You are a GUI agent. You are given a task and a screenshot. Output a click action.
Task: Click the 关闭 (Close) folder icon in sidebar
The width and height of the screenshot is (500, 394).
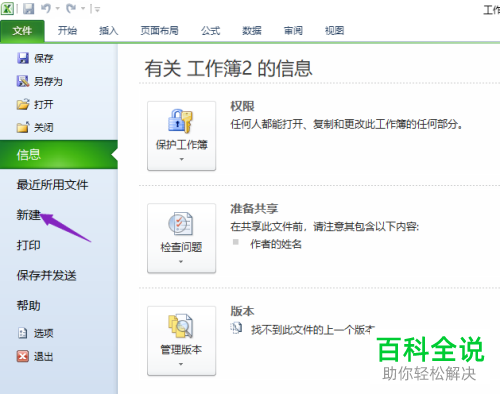(x=23, y=127)
